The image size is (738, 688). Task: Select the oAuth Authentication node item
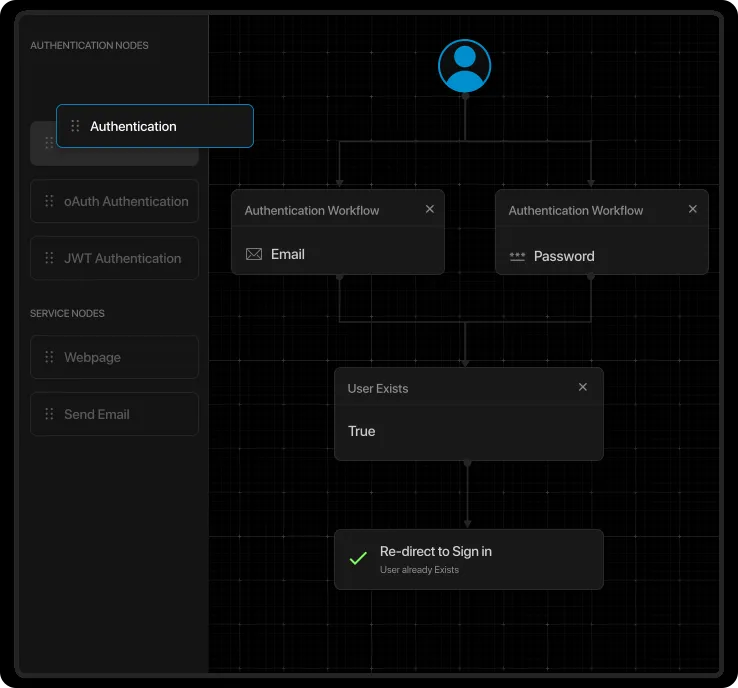click(x=125, y=201)
